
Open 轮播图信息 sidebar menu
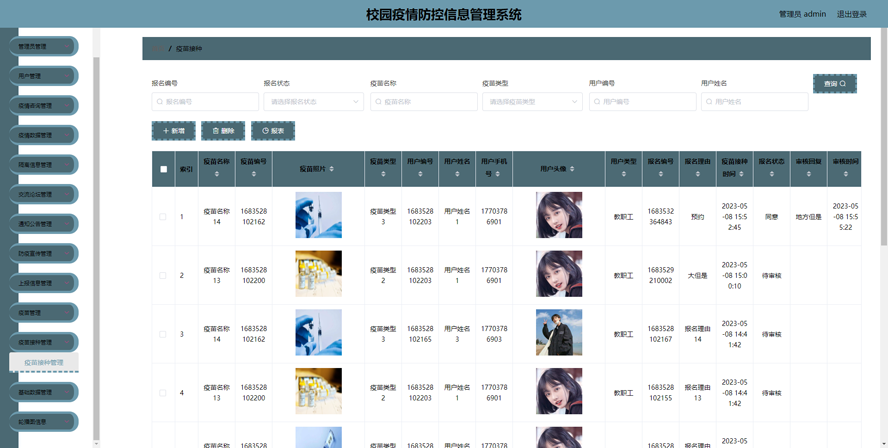pos(44,421)
